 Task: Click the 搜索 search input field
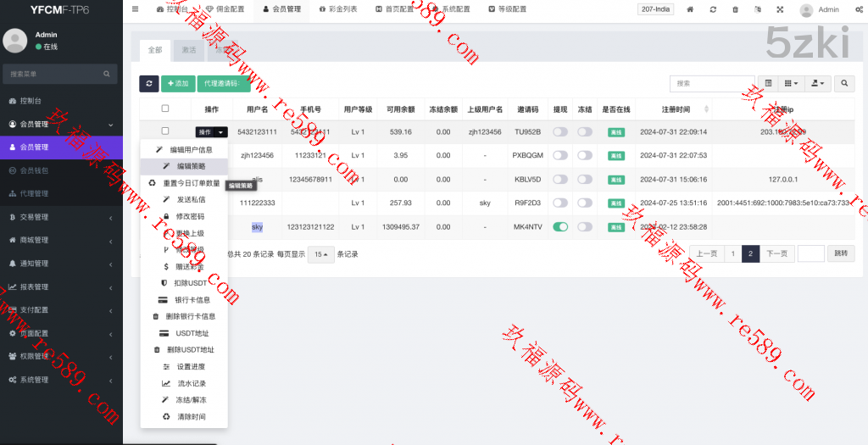pyautogui.click(x=712, y=83)
